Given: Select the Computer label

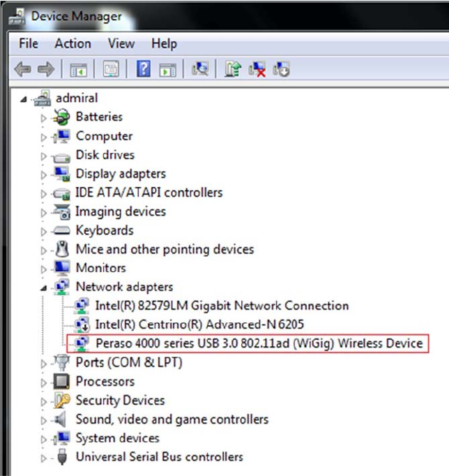Looking at the screenshot, I should pyautogui.click(x=104, y=136).
